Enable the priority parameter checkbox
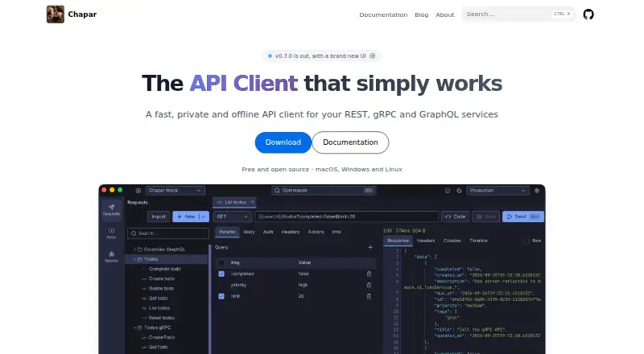Viewport: 644px width, 354px height. [221, 285]
